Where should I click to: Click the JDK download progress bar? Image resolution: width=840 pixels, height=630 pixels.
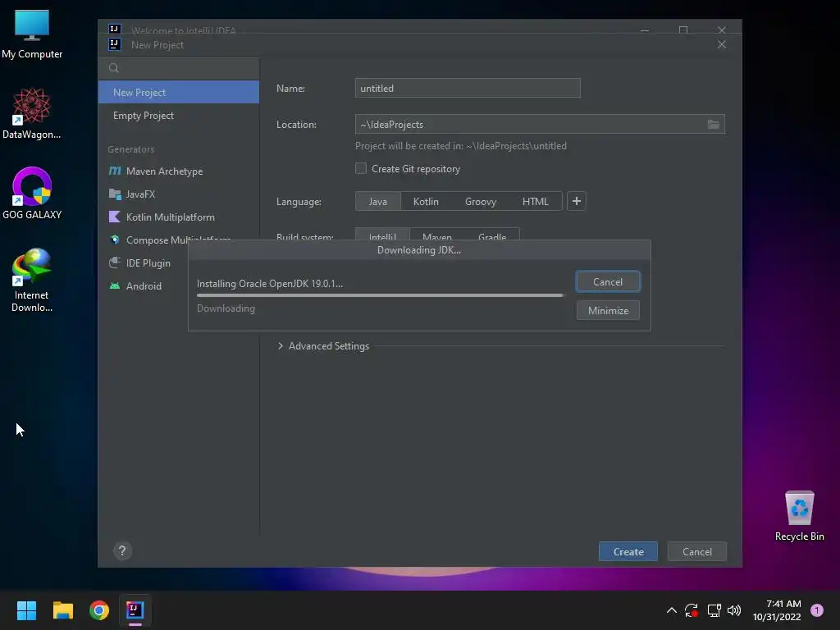380,295
